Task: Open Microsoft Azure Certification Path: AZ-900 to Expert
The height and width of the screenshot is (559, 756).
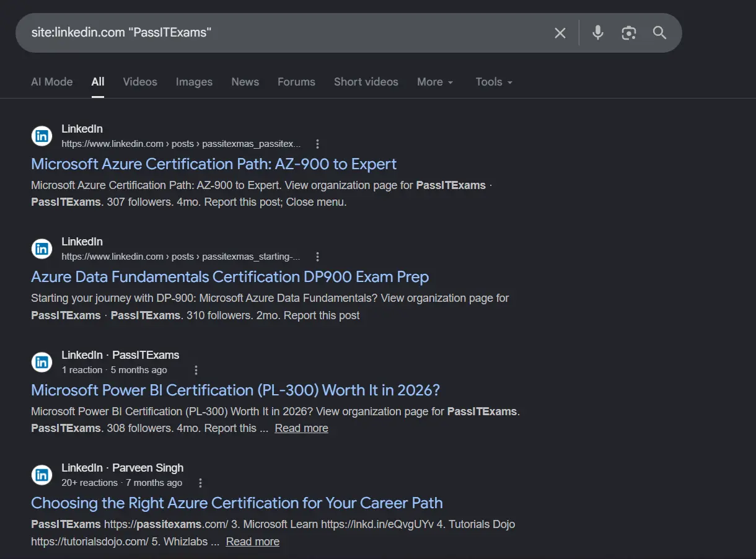Action: click(x=214, y=164)
